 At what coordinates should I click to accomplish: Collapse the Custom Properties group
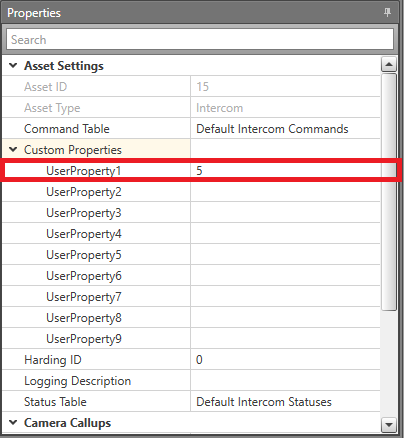point(13,150)
